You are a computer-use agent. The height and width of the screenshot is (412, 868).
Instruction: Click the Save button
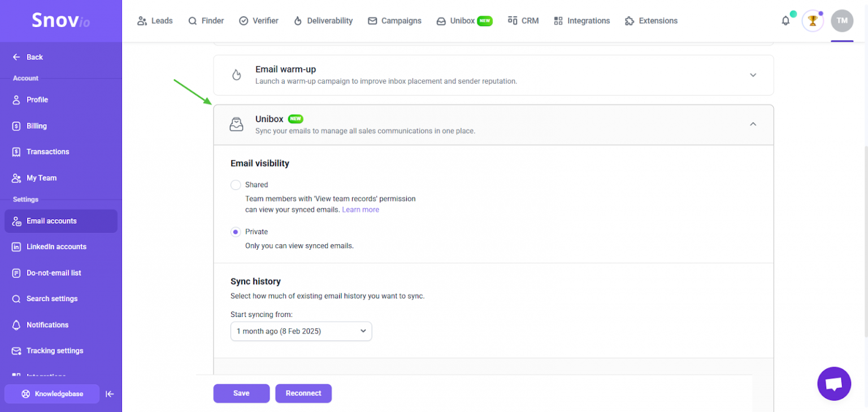241,393
